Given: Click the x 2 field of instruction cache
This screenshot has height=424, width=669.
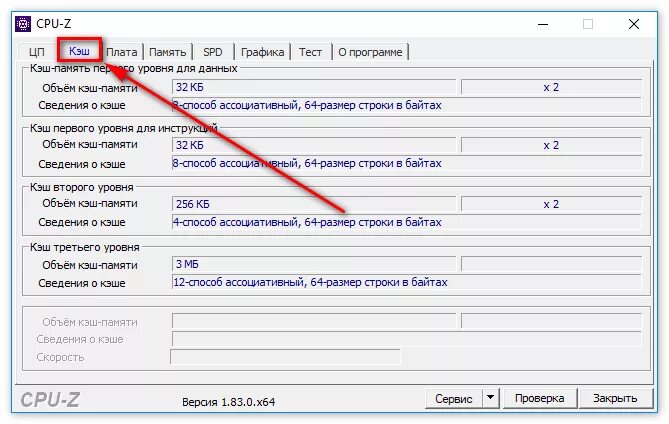Looking at the screenshot, I should coord(551,145).
